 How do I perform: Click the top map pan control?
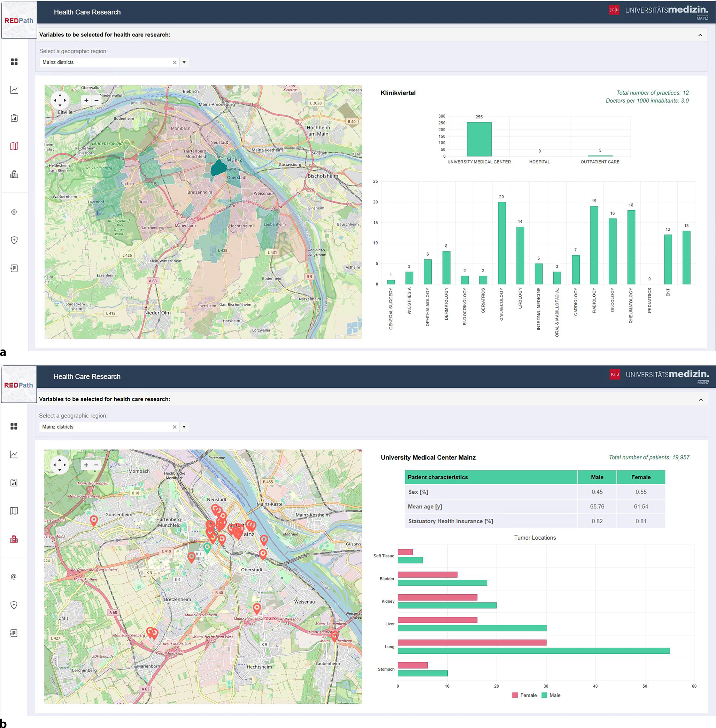click(x=60, y=100)
